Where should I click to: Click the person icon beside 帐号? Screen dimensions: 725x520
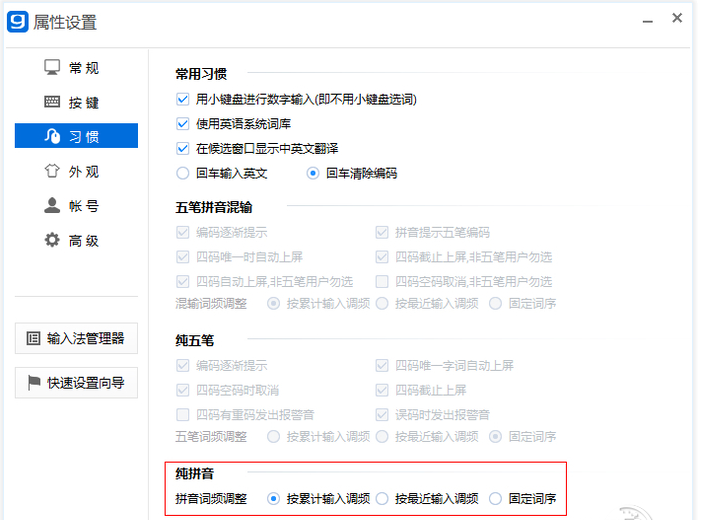point(52,205)
